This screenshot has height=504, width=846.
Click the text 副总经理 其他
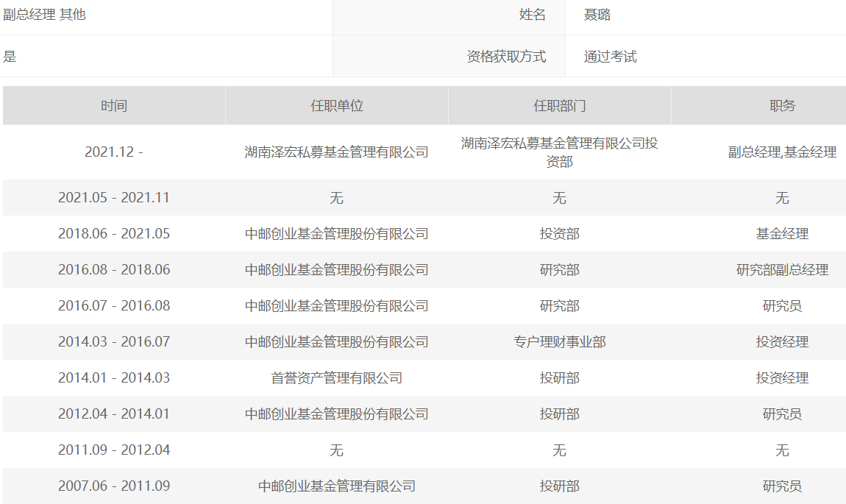[x=44, y=15]
